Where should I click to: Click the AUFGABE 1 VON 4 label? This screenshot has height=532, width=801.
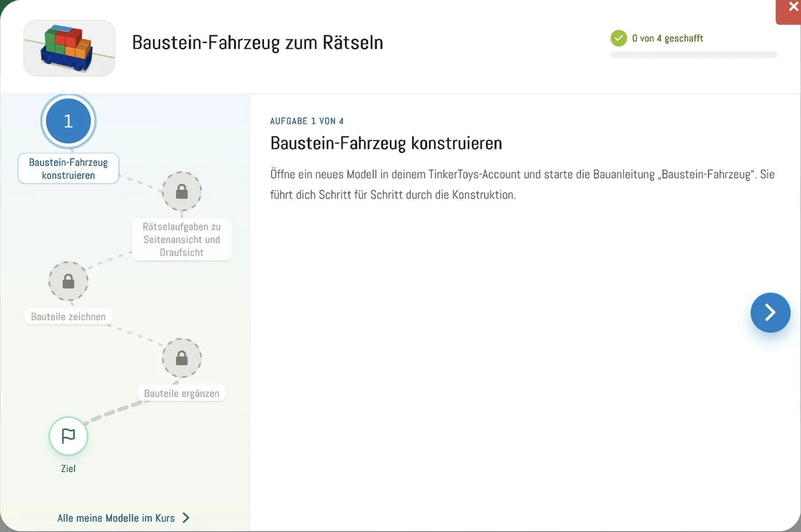(x=307, y=121)
